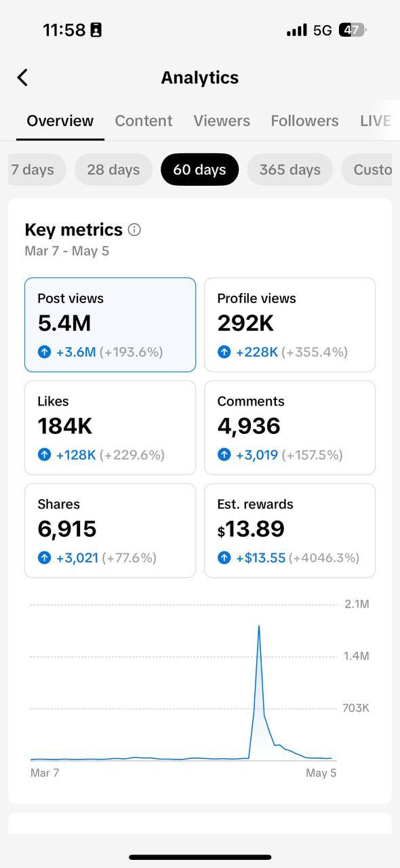Select the Comments metric card
Image resolution: width=400 pixels, height=868 pixels.
tap(289, 428)
